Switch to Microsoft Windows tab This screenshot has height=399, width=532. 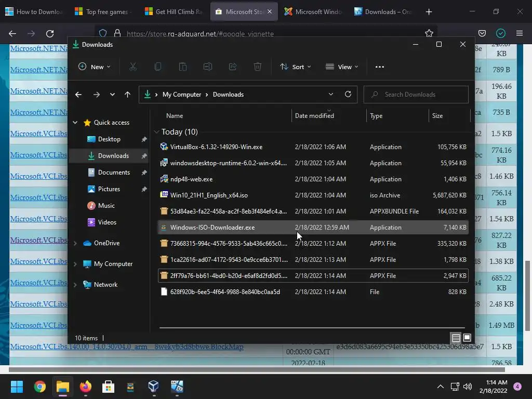tap(313, 12)
